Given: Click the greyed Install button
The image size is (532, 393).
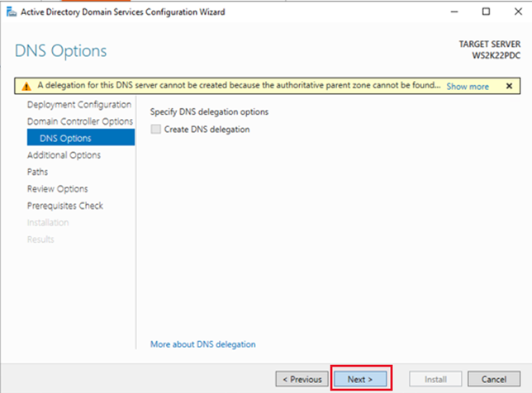Looking at the screenshot, I should 435,379.
